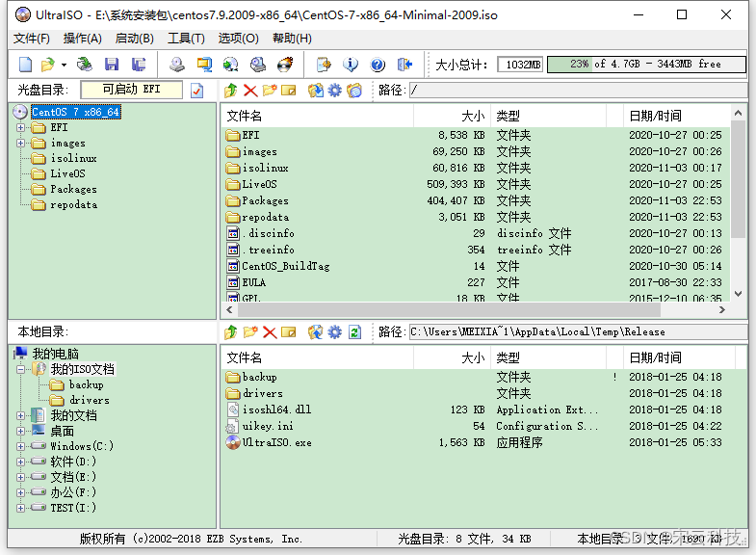The image size is (756, 555).
Task: Click Up folder icon in disc toolbar
Action: click(x=231, y=91)
